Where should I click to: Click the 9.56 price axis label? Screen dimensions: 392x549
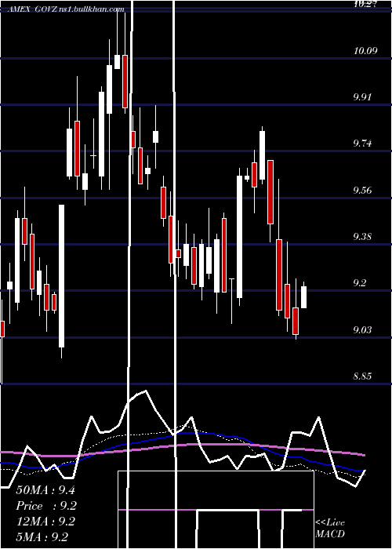pyautogui.click(x=362, y=190)
